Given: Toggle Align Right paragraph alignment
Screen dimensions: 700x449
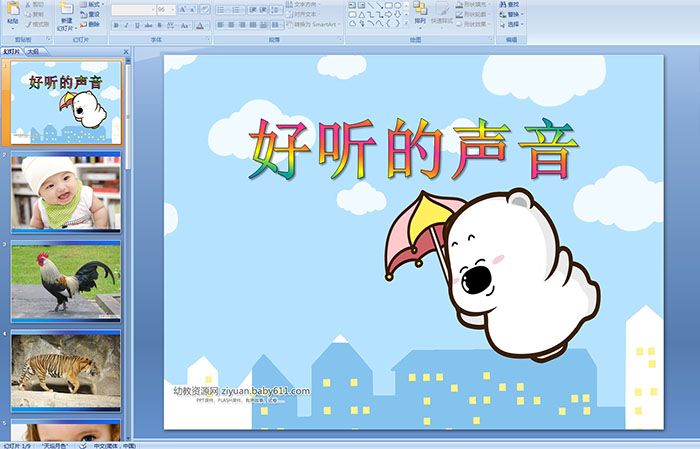Looking at the screenshot, I should point(242,25).
